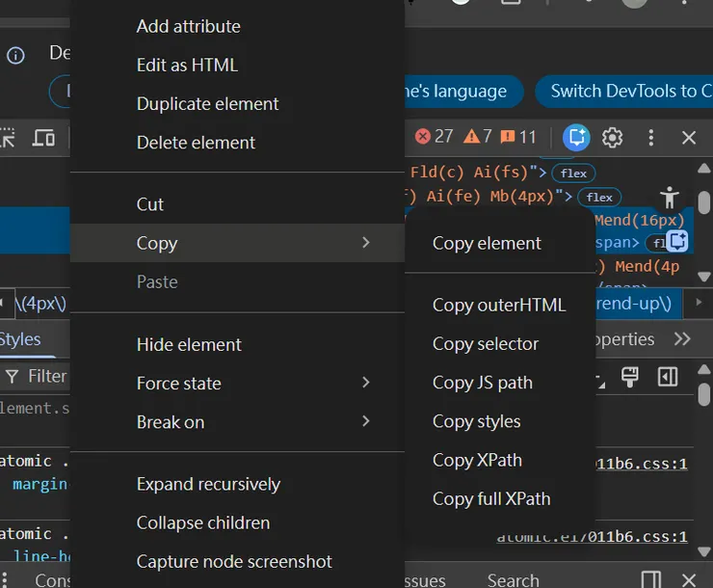This screenshot has height=588, width=713.
Task: Click the red error count indicator
Action: pyautogui.click(x=435, y=137)
